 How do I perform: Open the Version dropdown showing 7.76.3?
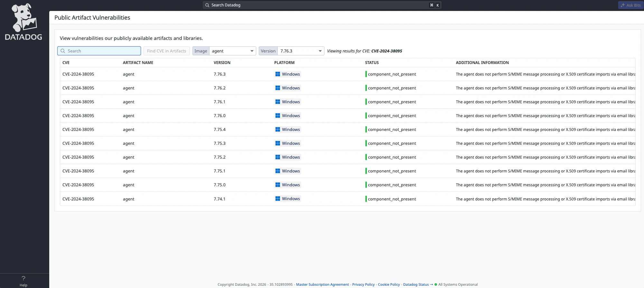300,51
